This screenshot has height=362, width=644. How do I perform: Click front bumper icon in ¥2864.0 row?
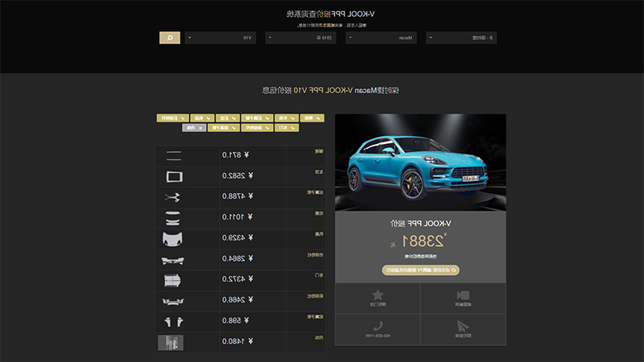tap(172, 260)
